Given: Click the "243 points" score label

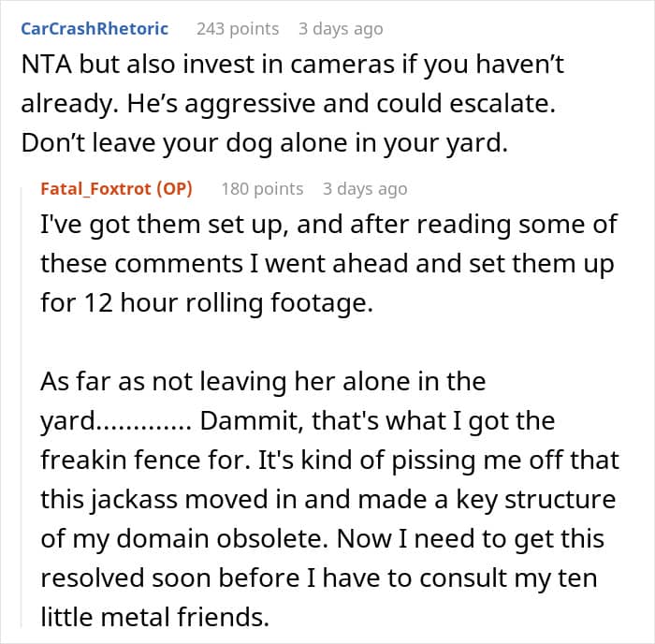Looking at the screenshot, I should pyautogui.click(x=238, y=28).
